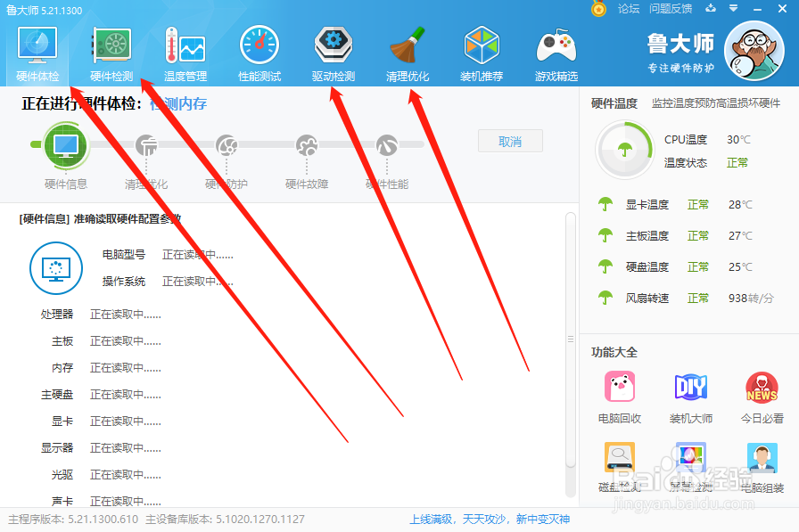The width and height of the screenshot is (799, 532).
Task: Click the CPU温度 30℃ value
Action: tap(739, 140)
